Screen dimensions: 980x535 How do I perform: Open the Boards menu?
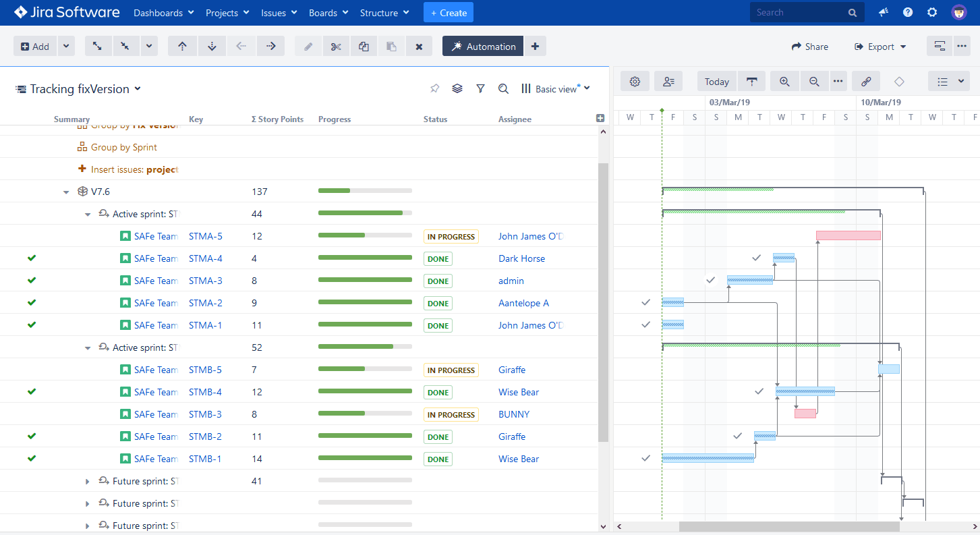point(328,13)
